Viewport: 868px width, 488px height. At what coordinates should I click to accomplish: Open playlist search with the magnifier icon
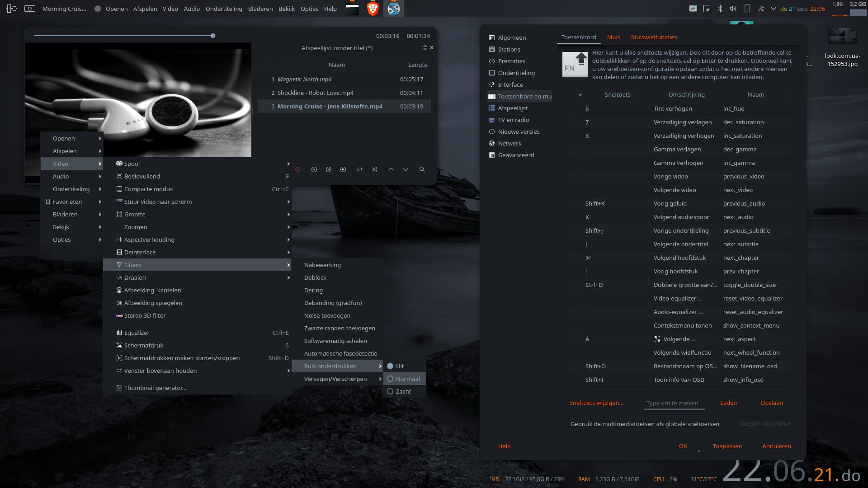422,169
